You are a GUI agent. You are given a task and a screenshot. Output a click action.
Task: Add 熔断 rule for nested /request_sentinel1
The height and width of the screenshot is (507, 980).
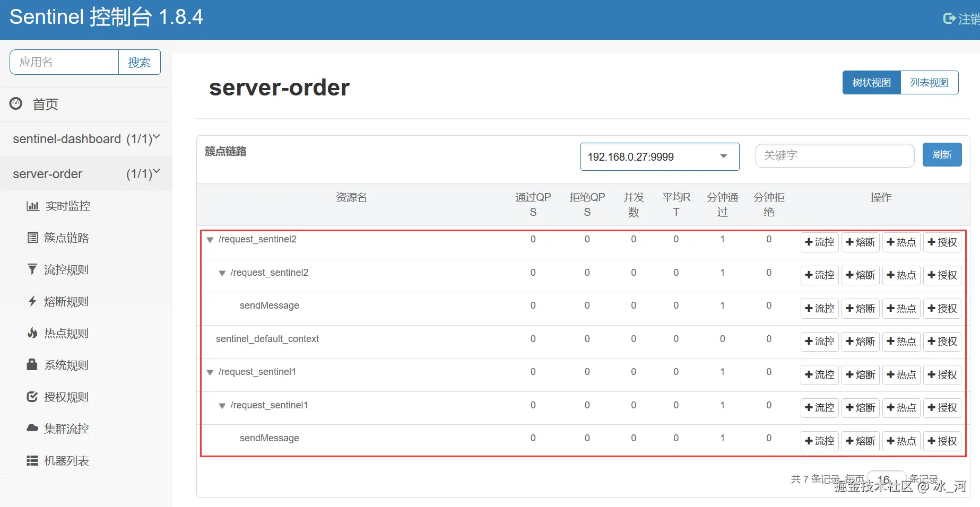coord(861,408)
